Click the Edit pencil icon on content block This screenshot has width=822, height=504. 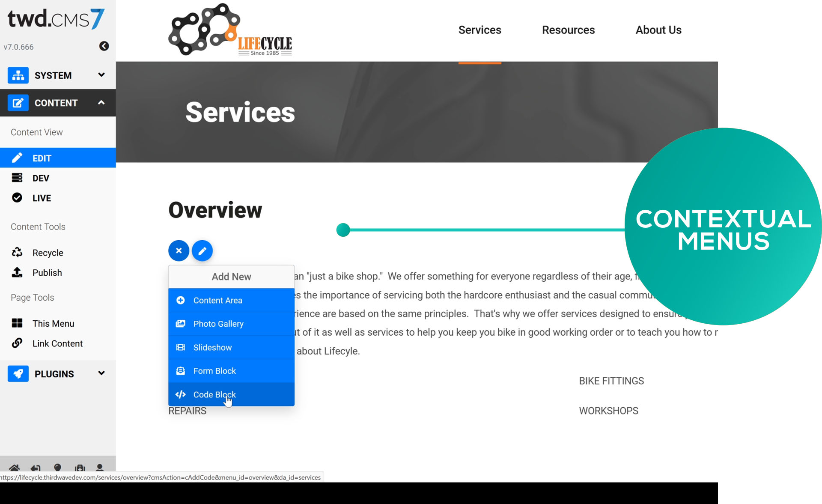(202, 250)
